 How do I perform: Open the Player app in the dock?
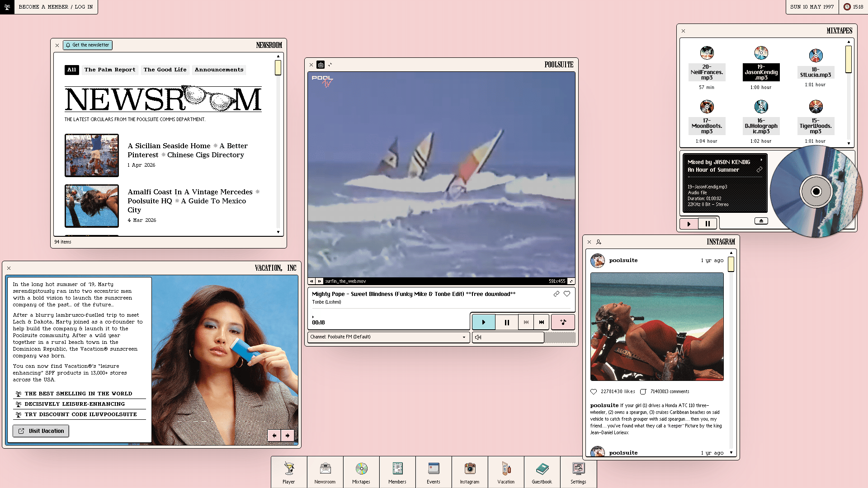[289, 472]
